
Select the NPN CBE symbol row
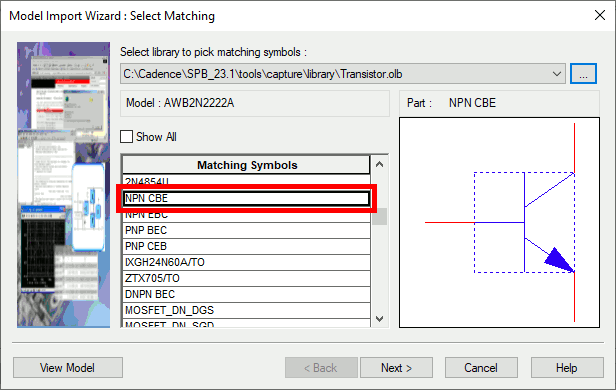[x=247, y=198]
